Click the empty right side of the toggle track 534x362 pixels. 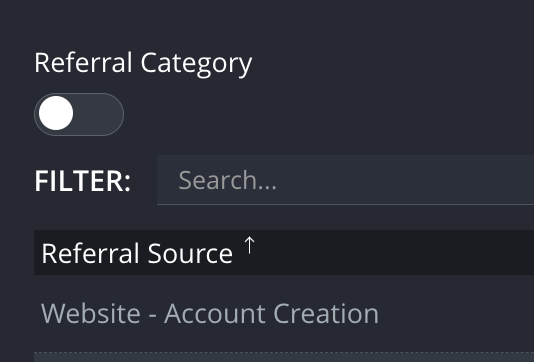point(99,114)
